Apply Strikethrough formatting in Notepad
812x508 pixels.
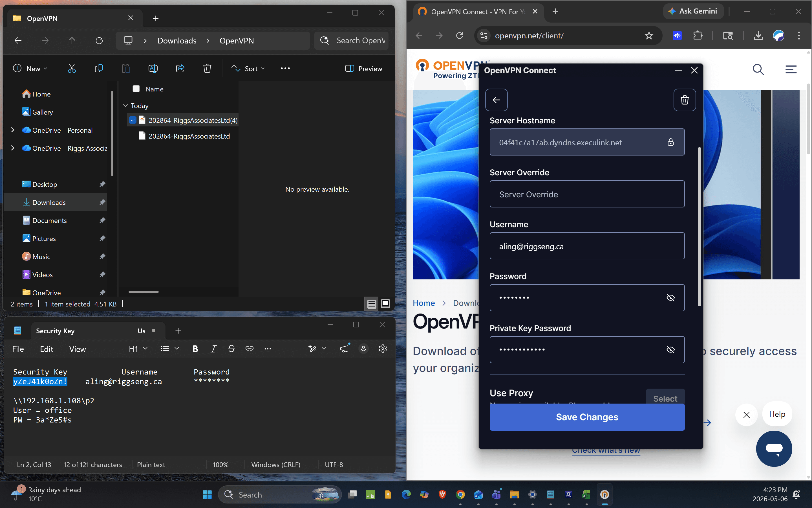point(231,349)
